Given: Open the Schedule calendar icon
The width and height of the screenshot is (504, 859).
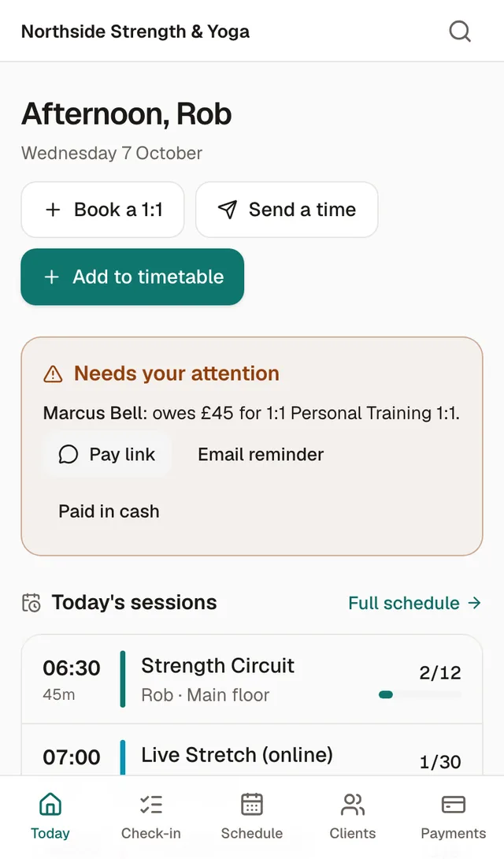Looking at the screenshot, I should pos(252,804).
